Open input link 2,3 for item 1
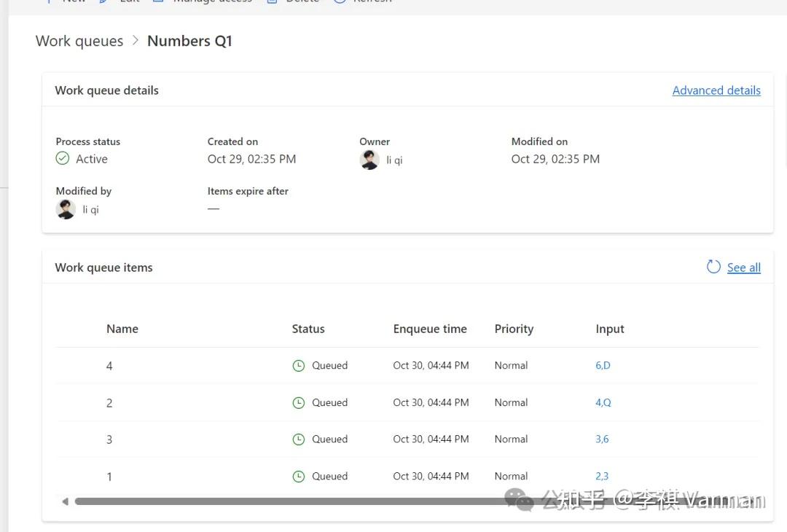Image resolution: width=787 pixels, height=532 pixels. pos(602,475)
